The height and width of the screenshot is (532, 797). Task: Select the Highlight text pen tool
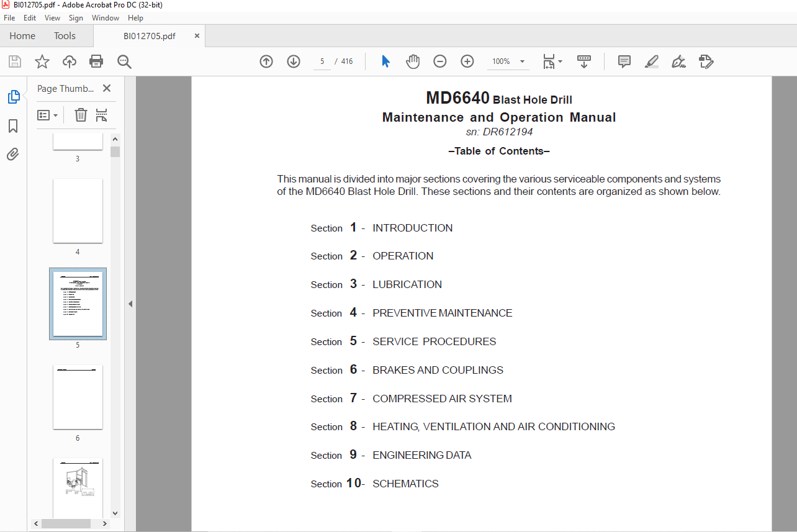[651, 61]
